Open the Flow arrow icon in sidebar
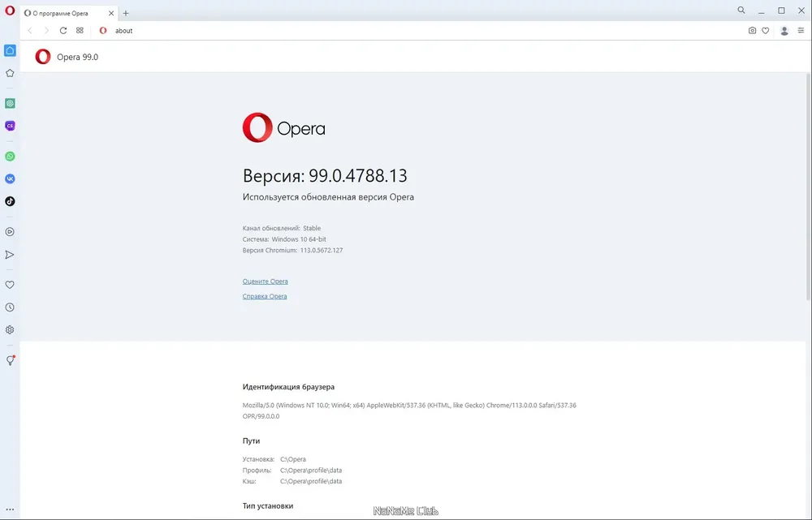This screenshot has height=520, width=812. tap(10, 255)
